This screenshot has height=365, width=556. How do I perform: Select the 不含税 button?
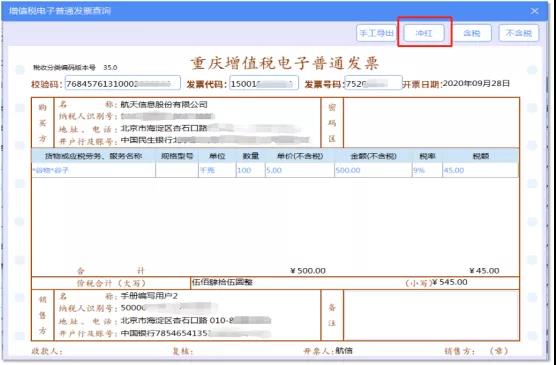[519, 33]
